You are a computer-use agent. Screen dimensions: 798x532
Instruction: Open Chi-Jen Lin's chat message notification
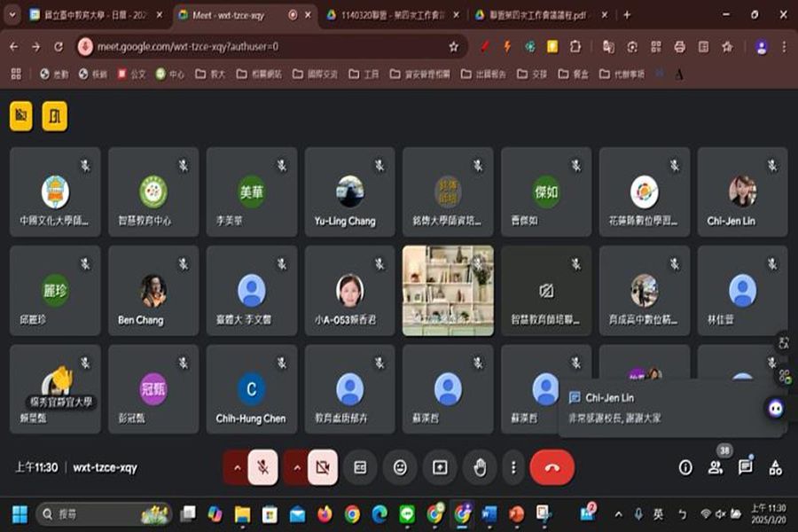pyautogui.click(x=669, y=408)
